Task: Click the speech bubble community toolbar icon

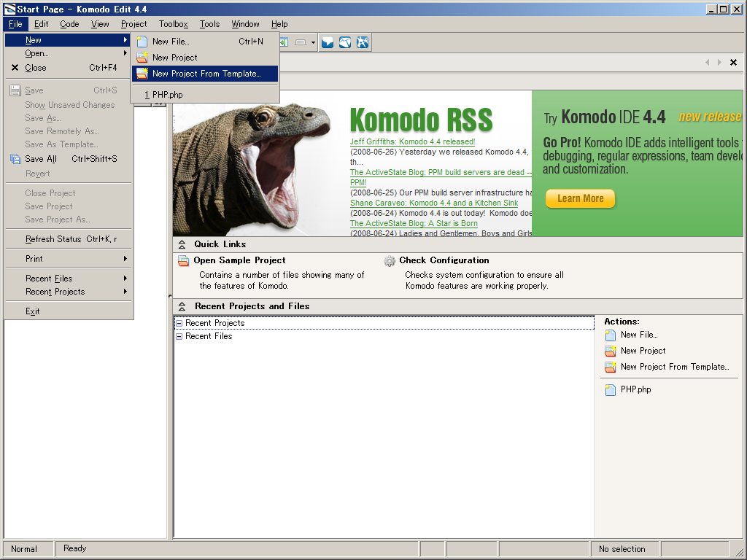Action: [328, 42]
